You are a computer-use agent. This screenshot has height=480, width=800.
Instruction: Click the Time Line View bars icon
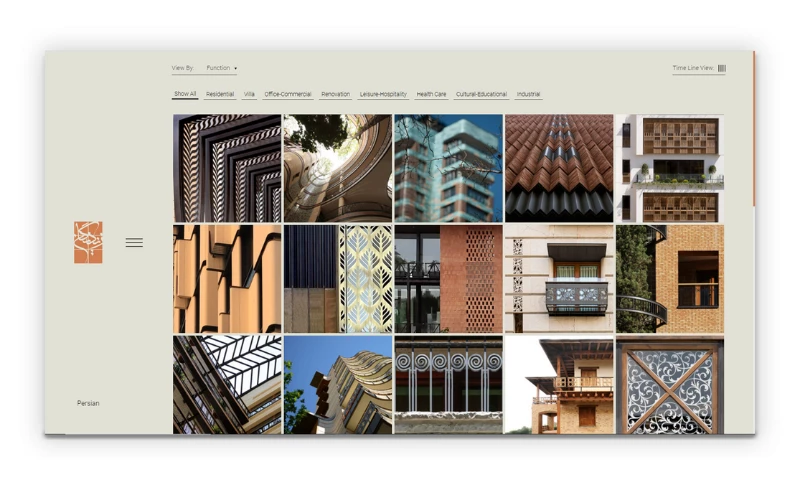(x=722, y=69)
